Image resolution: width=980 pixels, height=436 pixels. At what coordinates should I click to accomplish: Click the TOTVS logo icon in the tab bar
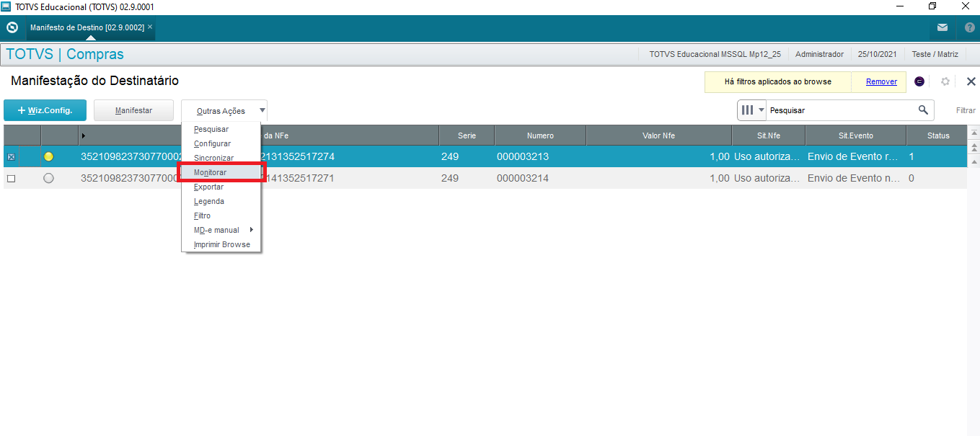point(12,27)
